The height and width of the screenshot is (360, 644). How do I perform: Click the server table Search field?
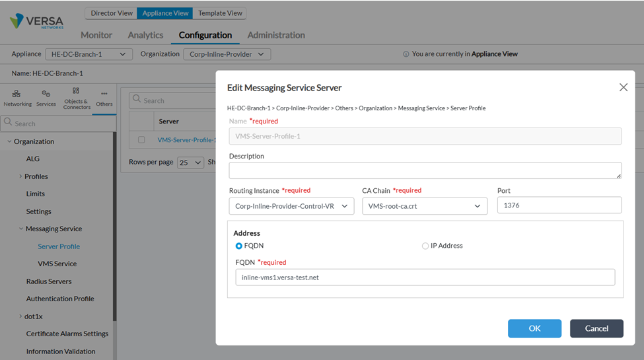172,100
